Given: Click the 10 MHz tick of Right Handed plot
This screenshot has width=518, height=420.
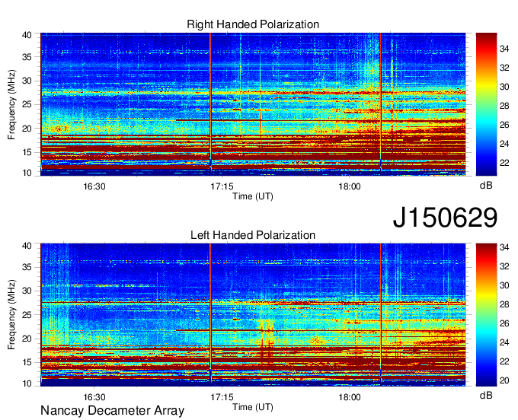Looking at the screenshot, I should pos(27,173).
